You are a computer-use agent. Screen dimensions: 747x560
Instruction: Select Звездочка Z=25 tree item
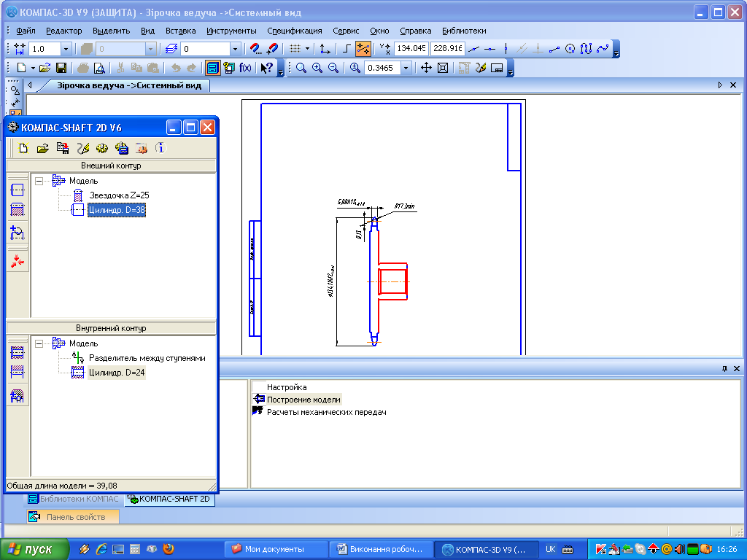pos(119,195)
